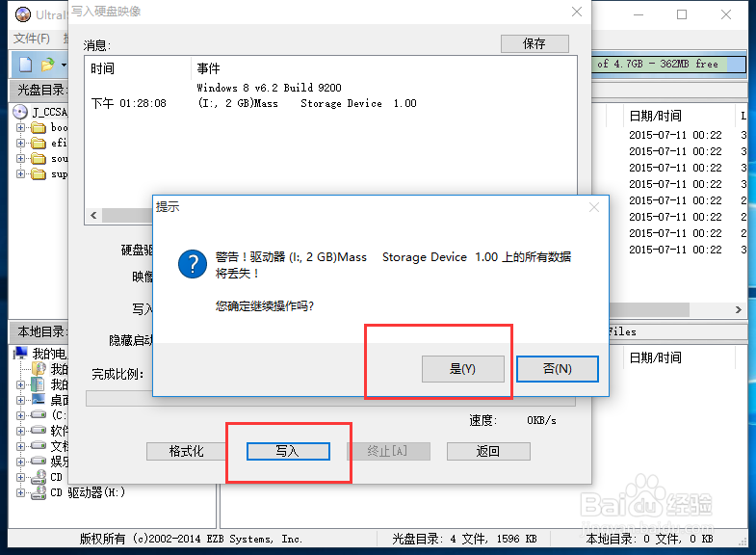The height and width of the screenshot is (555, 756).
Task: Click right arrow of file list scrollbar
Action: (738, 309)
